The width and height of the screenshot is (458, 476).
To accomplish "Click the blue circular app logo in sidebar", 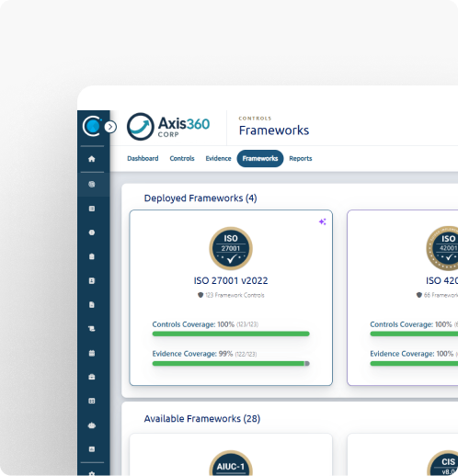I will [92, 126].
